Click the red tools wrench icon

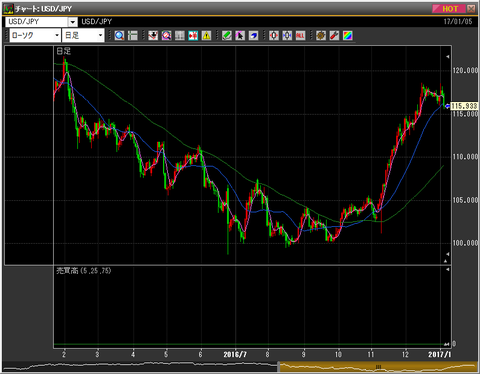[x=334, y=35]
